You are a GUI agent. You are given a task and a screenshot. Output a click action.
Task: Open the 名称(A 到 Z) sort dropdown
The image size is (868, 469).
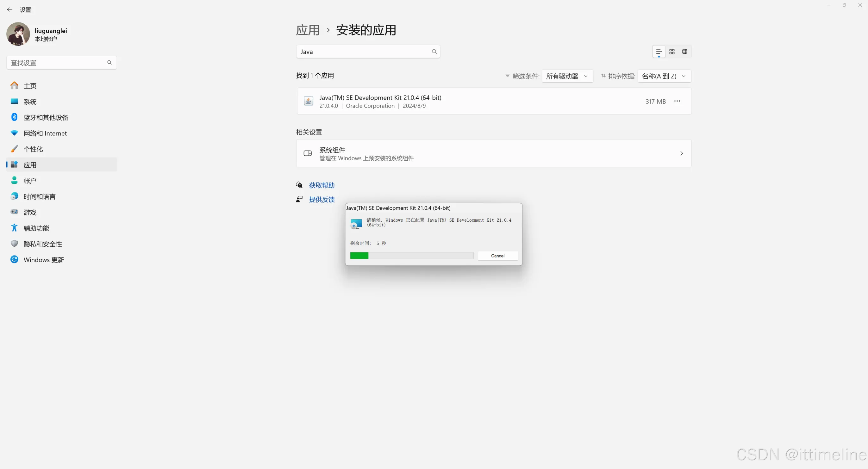[x=664, y=76]
